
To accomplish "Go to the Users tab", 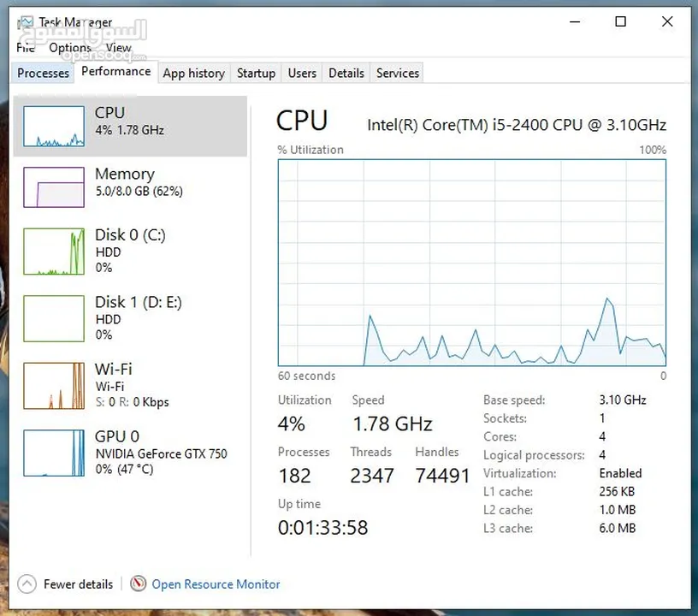I will [302, 73].
